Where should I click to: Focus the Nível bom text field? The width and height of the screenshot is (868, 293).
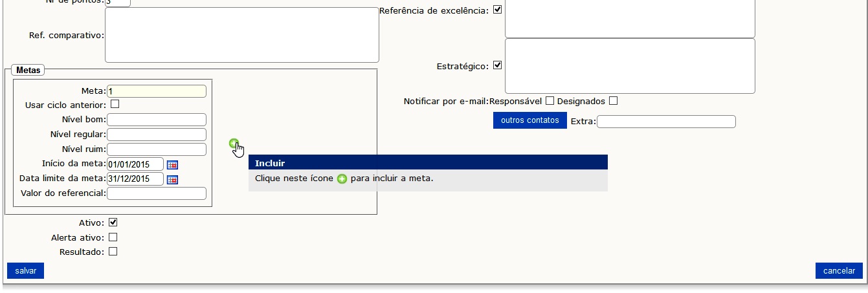click(x=156, y=120)
